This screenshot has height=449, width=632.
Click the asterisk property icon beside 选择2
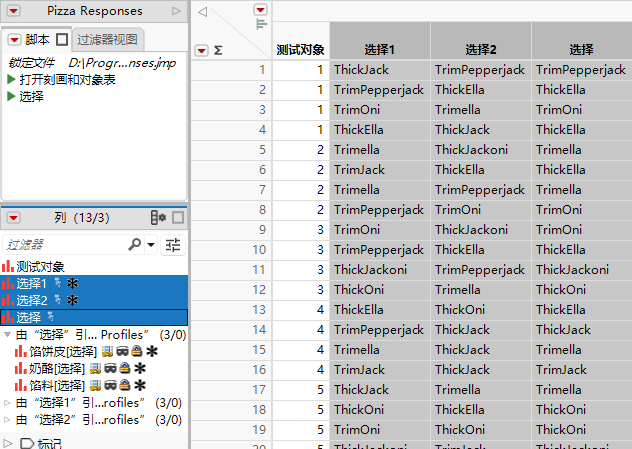[73, 300]
